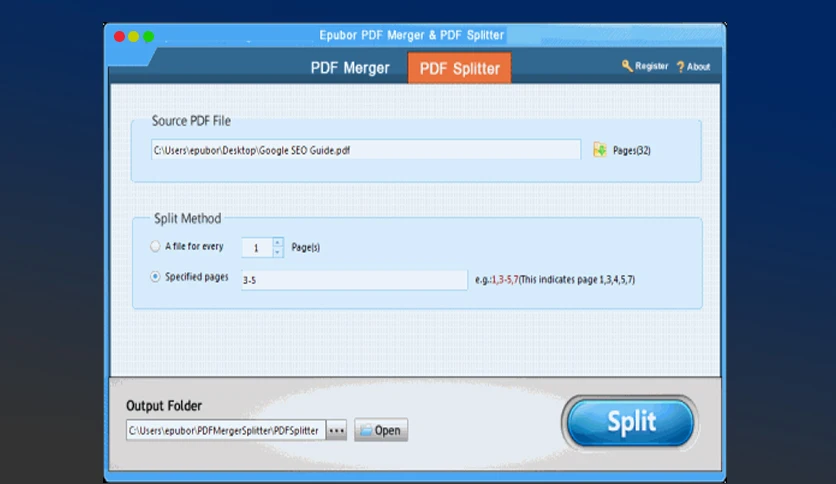Click the source PDF file path field
836x484 pixels.
[366, 150]
